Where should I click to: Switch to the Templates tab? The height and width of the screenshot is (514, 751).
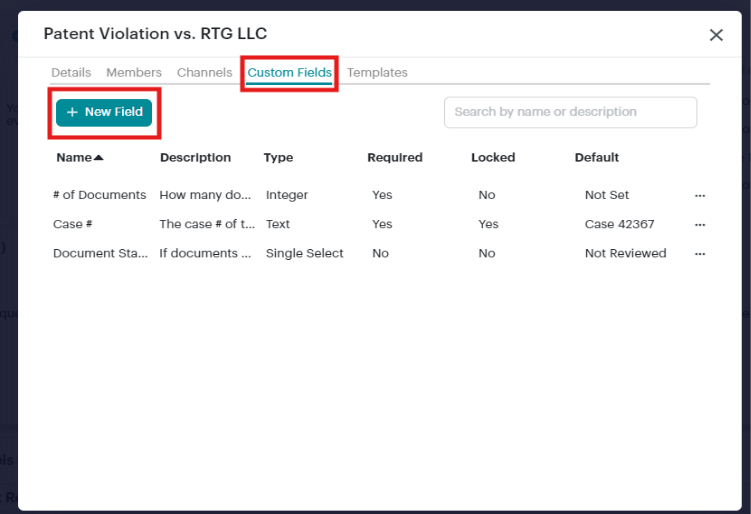click(x=377, y=73)
